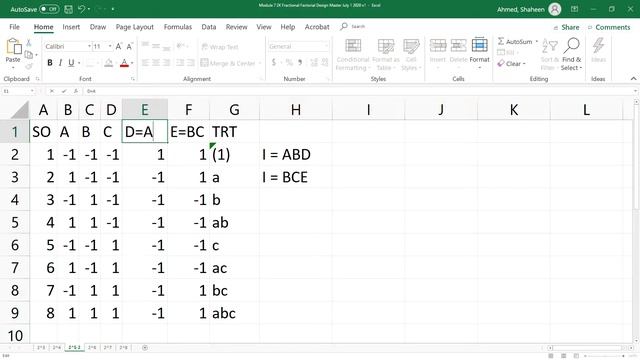Toggle Underline formatting
Image resolution: width=640 pixels, height=360 pixels.
pos(71,63)
